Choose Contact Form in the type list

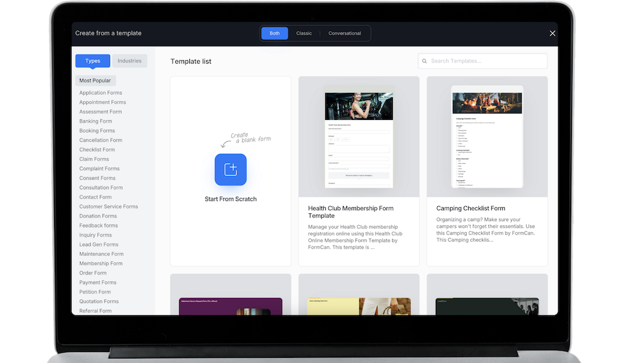[95, 197]
